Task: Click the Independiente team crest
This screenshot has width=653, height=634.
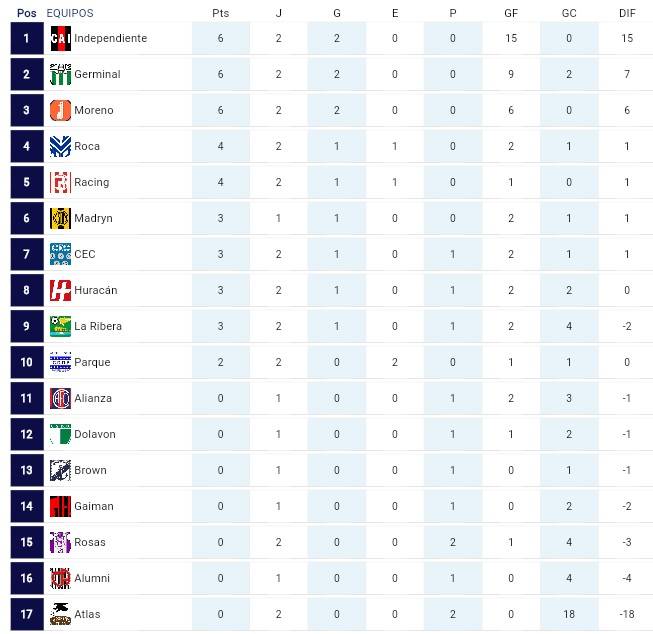Action: tap(60, 38)
